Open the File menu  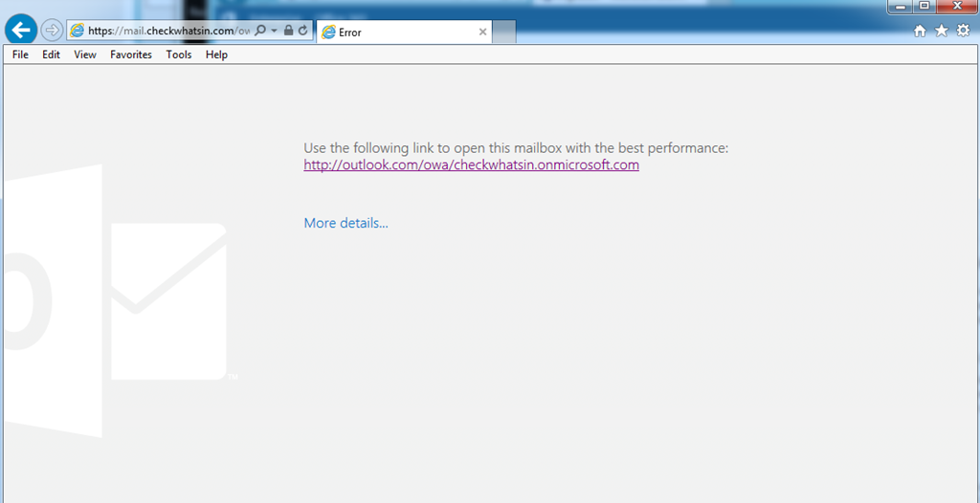pos(21,55)
